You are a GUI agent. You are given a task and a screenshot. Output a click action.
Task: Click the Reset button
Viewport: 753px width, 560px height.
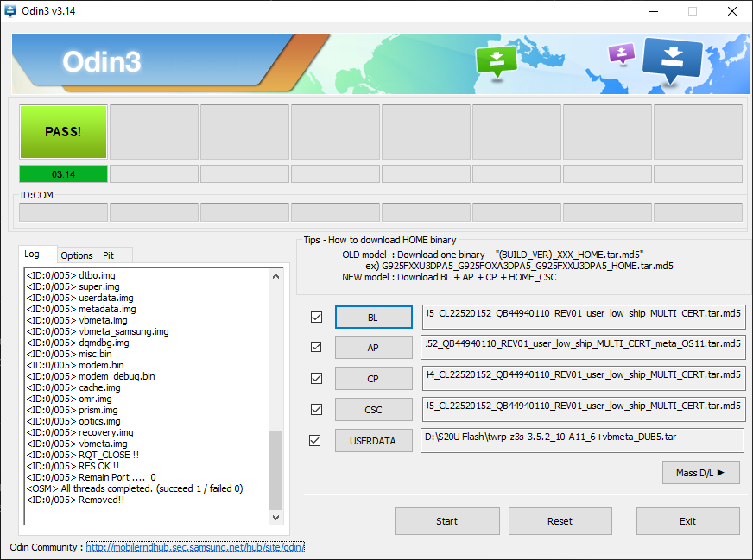[560, 521]
